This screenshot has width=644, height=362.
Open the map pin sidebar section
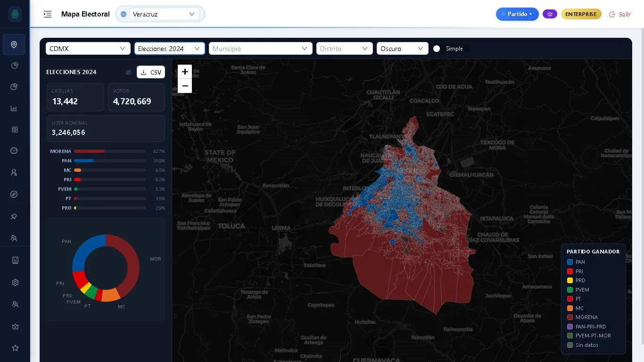tap(14, 44)
